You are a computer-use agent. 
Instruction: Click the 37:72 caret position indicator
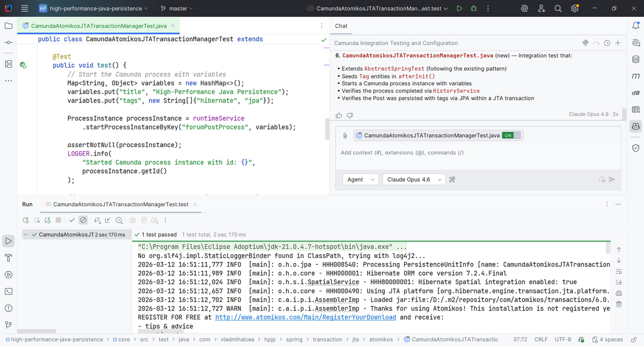click(x=520, y=340)
